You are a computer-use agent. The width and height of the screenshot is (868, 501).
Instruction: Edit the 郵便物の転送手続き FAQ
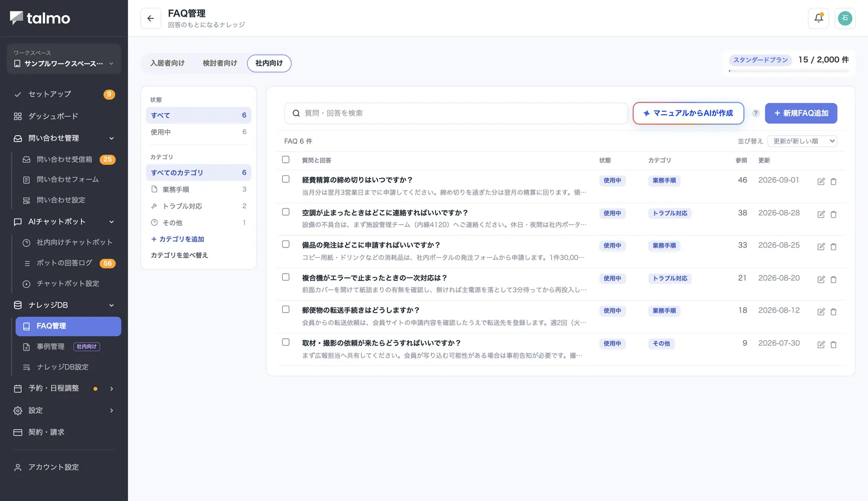click(821, 312)
